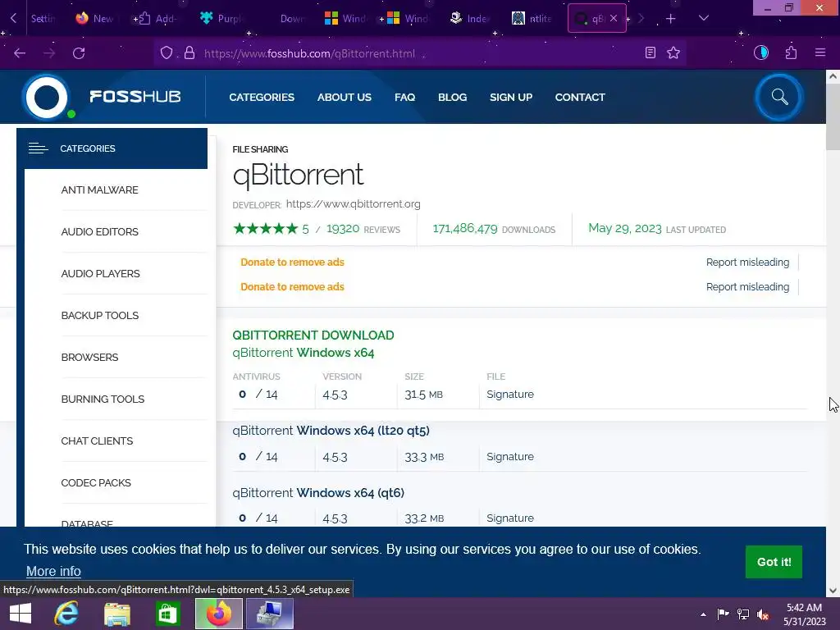840x630 pixels.
Task: Click the Firefox taskbar icon
Action: coord(218,614)
